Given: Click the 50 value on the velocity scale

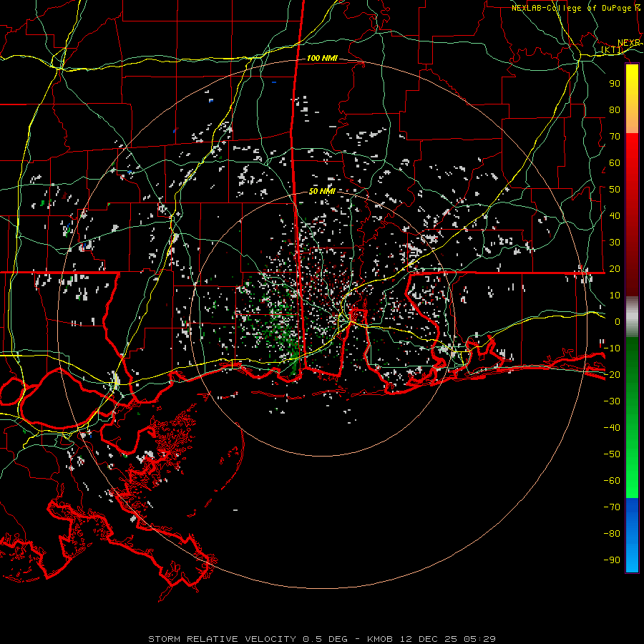Looking at the screenshot, I should coord(615,190).
